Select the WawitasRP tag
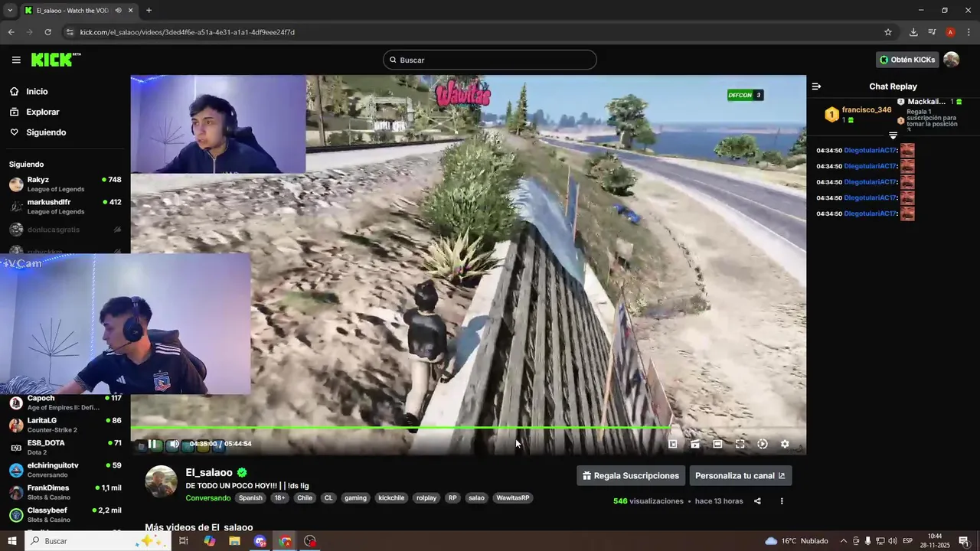980x551 pixels. coord(513,498)
